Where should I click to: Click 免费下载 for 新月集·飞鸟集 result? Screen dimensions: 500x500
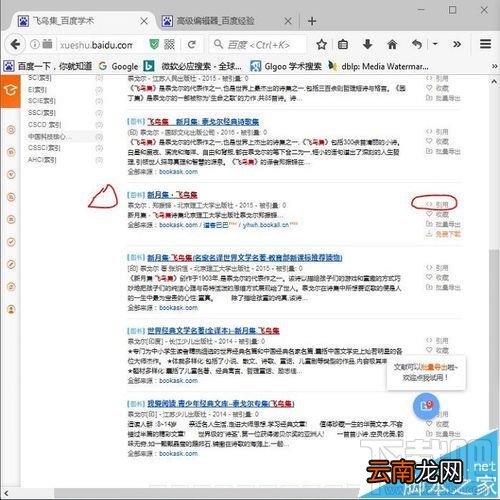pyautogui.click(x=443, y=234)
